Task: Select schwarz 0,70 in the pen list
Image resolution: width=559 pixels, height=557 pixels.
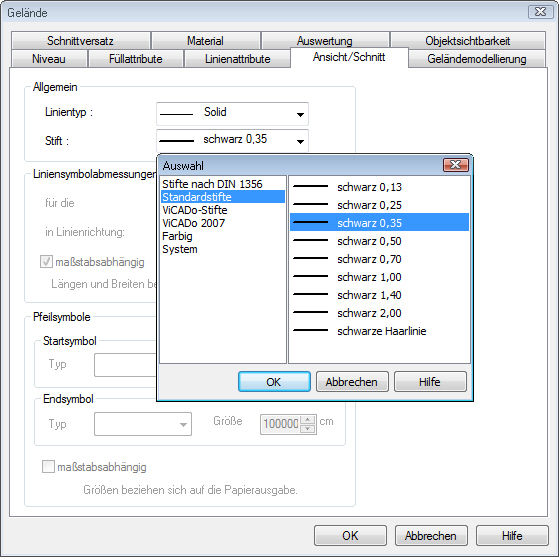Action: point(379,259)
